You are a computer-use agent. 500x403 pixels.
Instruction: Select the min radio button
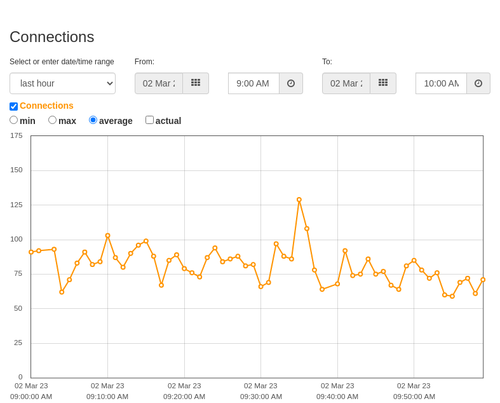tap(14, 120)
